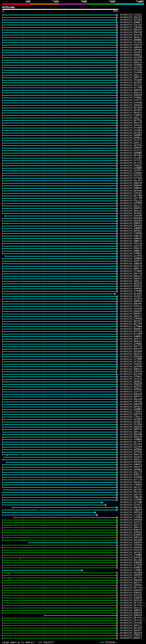146x644 pixels.
Task: Click the query end position 557
Action: click(115, 11)
